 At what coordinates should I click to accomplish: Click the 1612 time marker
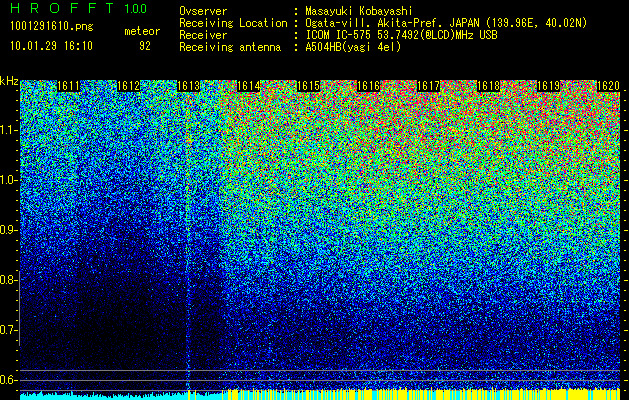pyautogui.click(x=129, y=86)
